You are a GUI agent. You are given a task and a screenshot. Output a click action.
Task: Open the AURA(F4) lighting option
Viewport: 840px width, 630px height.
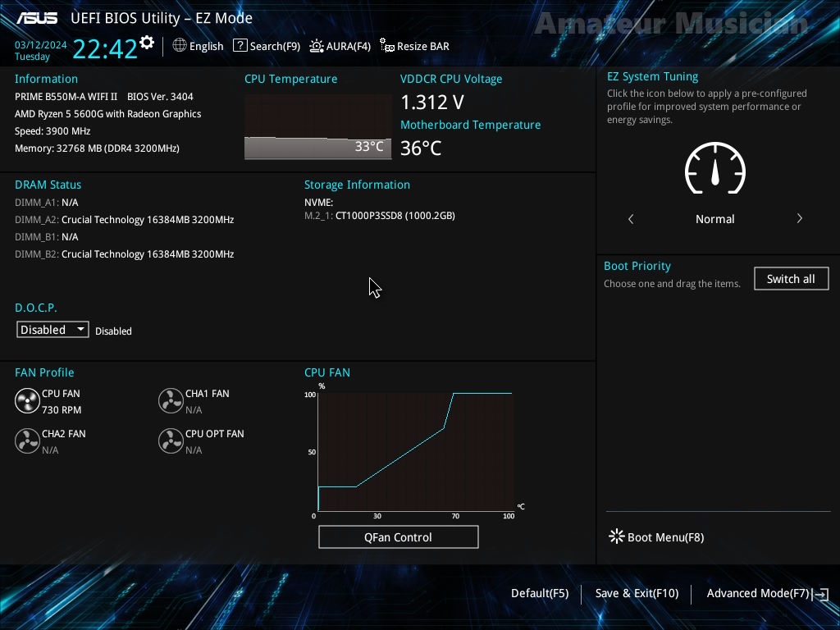coord(340,46)
